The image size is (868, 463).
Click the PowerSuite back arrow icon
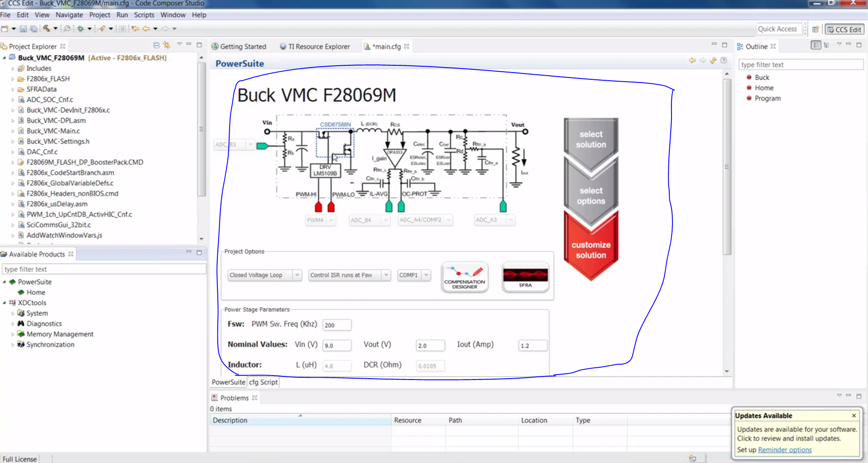point(692,60)
